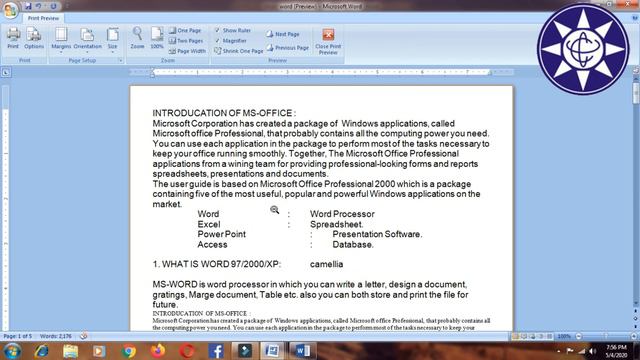Switch to Draft view in status bar

549,336
